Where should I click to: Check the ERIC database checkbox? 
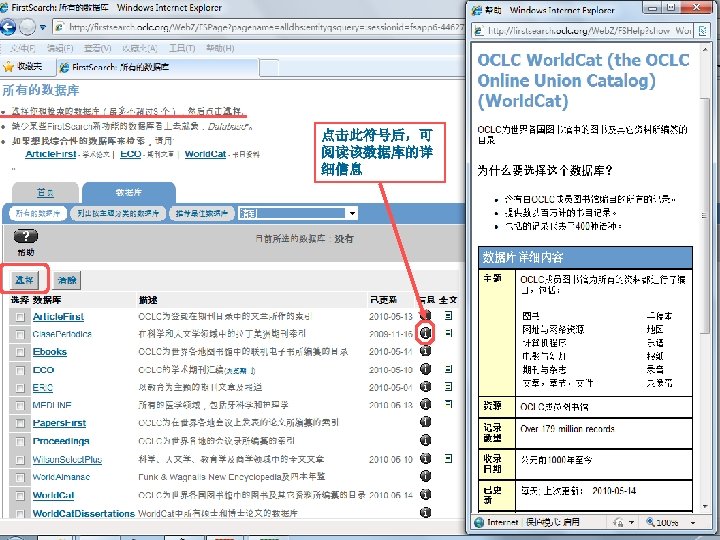coord(20,388)
